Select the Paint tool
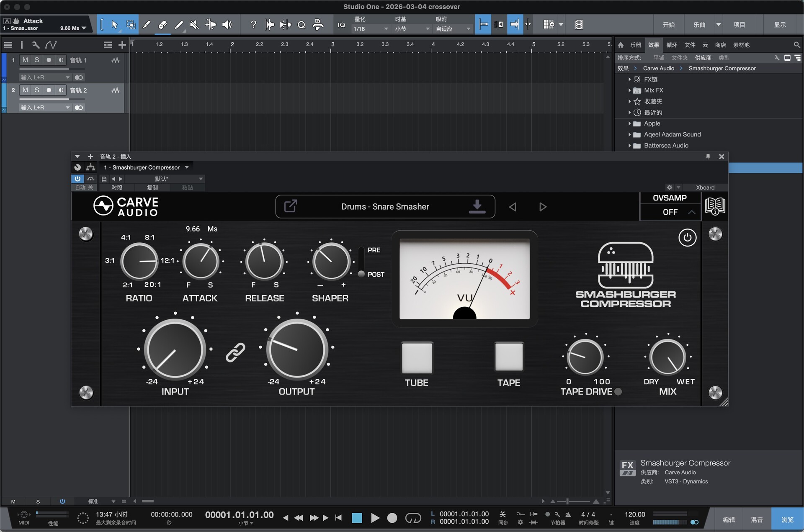Screen dimensions: 804x532 point(179,24)
